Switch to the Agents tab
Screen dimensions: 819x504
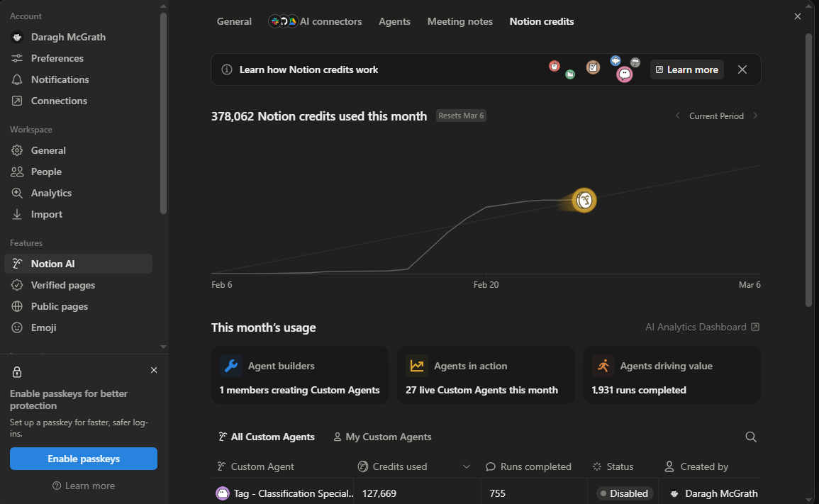pyautogui.click(x=394, y=21)
